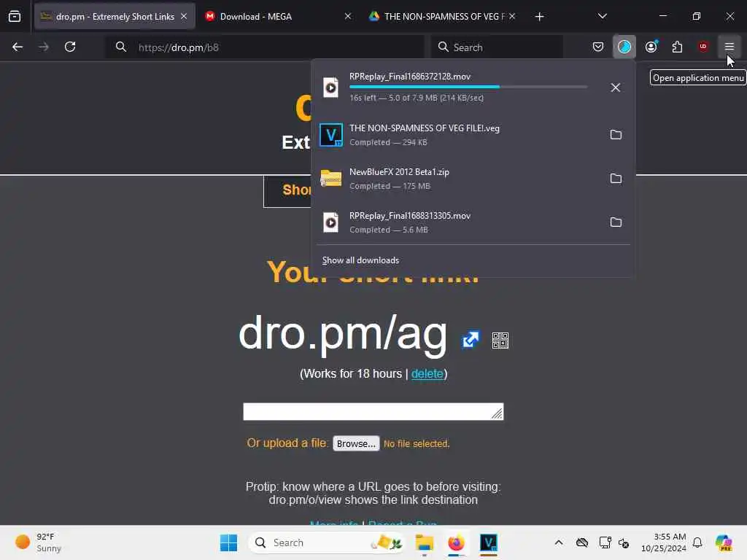Viewport: 747px width, 560px height.
Task: Show RPReplay_Final1688313305.mov in folder
Action: click(616, 222)
